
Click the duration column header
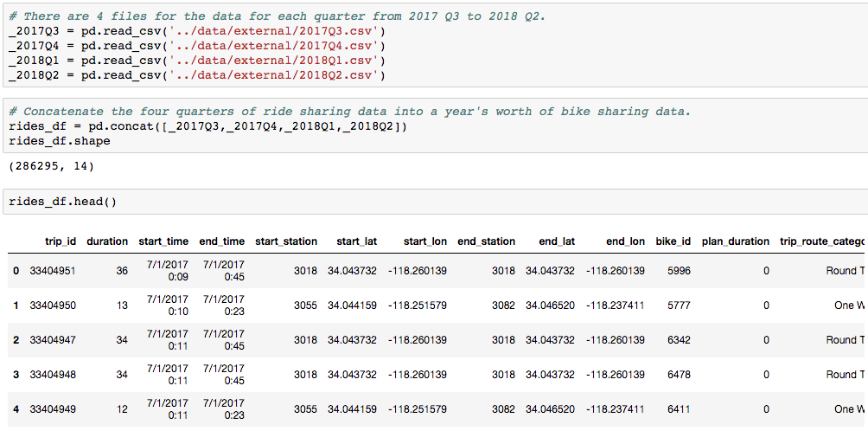pyautogui.click(x=107, y=241)
